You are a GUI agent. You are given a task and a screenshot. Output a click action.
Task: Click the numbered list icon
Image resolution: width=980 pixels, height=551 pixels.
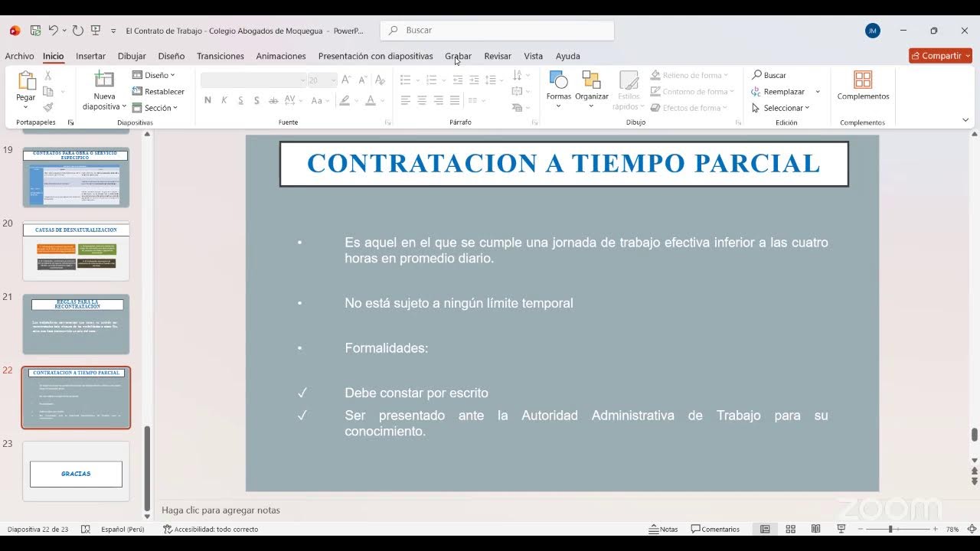tap(431, 80)
